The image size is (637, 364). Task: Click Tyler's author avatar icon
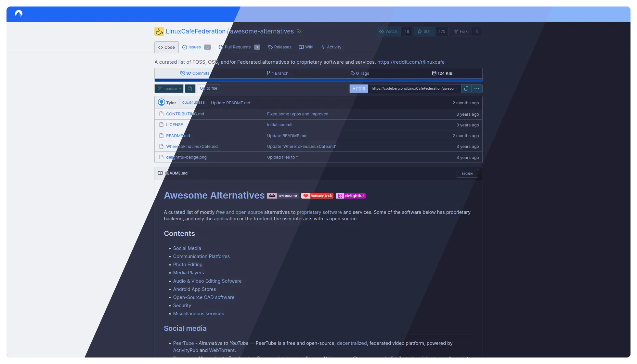[x=162, y=102]
